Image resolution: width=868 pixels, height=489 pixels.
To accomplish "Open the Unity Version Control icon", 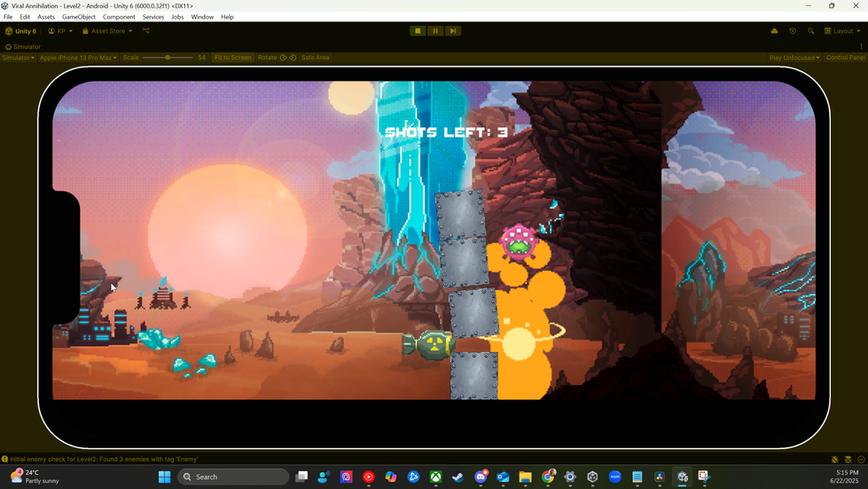I will 146,31.
